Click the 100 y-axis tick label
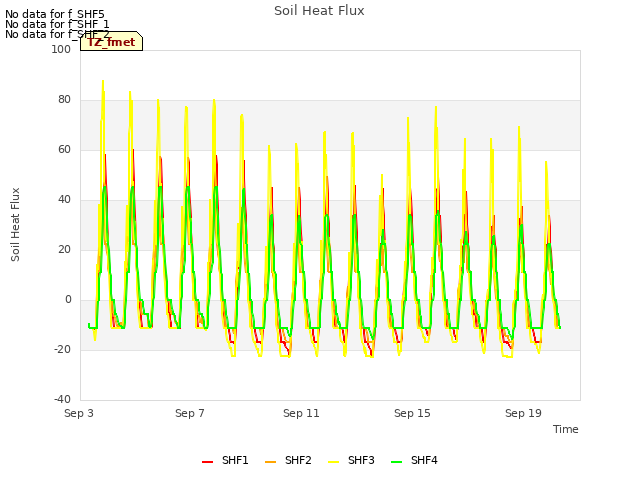640x480 pixels. pos(61,49)
